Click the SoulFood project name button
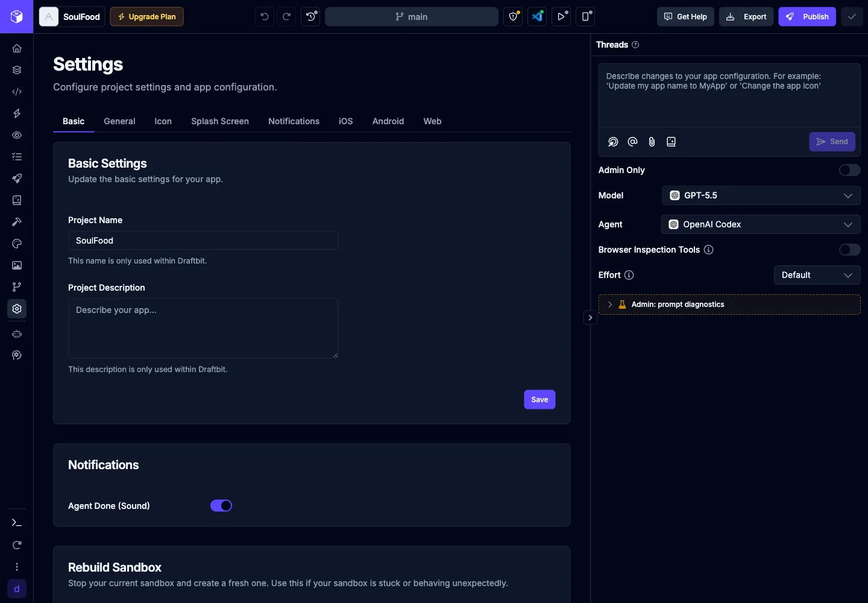The image size is (868, 603). click(72, 17)
